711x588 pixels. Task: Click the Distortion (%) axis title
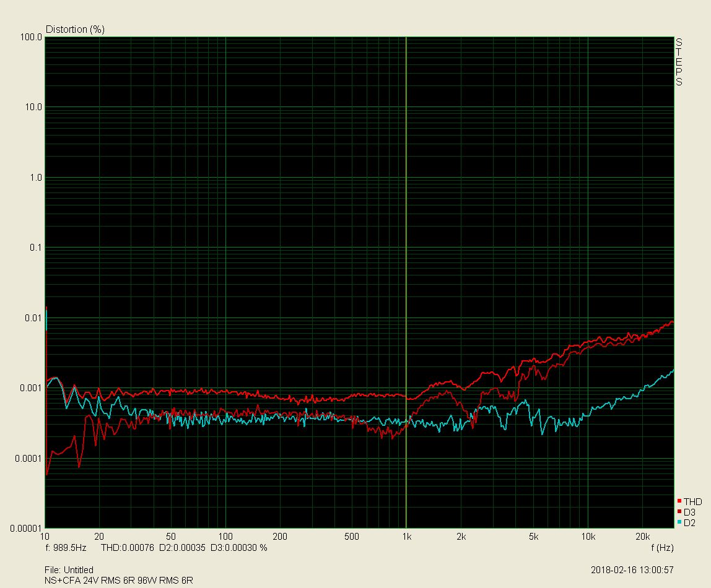tap(76, 30)
